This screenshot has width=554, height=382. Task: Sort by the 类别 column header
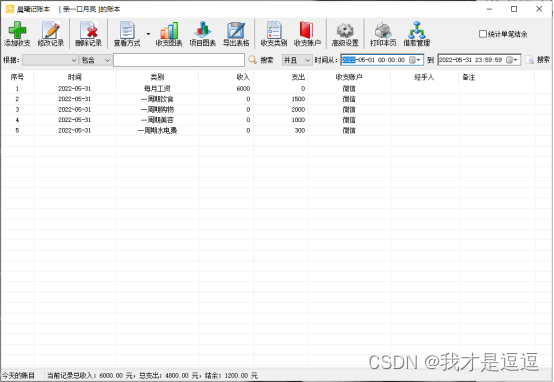[157, 77]
